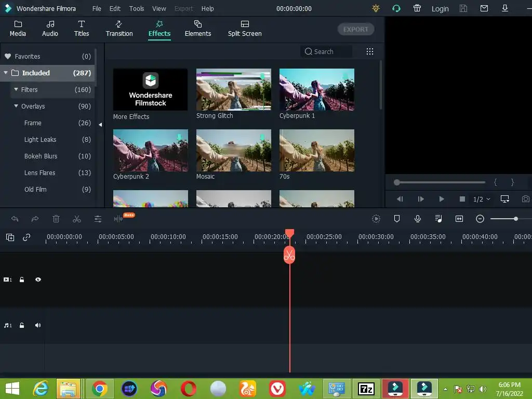Toggle the grid view icon

[370, 51]
